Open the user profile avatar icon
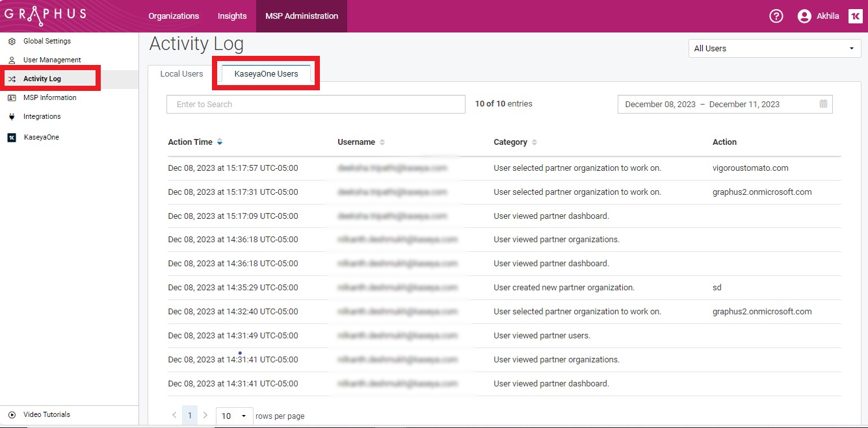The width and height of the screenshot is (868, 428). [804, 16]
